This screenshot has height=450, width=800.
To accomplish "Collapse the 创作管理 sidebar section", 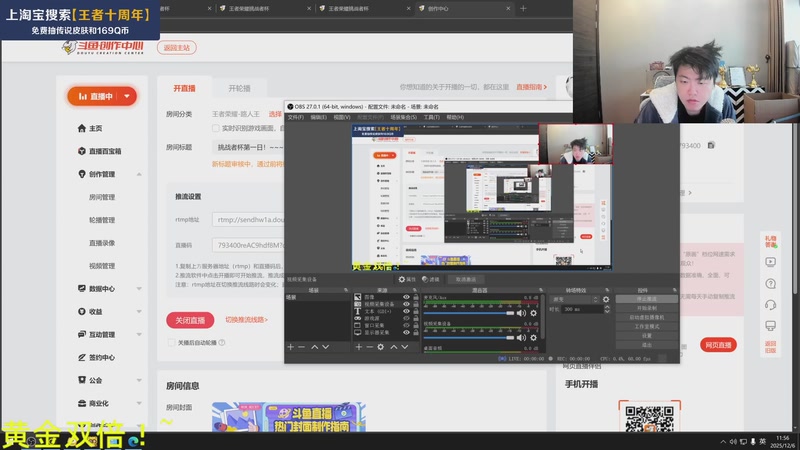I will pos(139,174).
